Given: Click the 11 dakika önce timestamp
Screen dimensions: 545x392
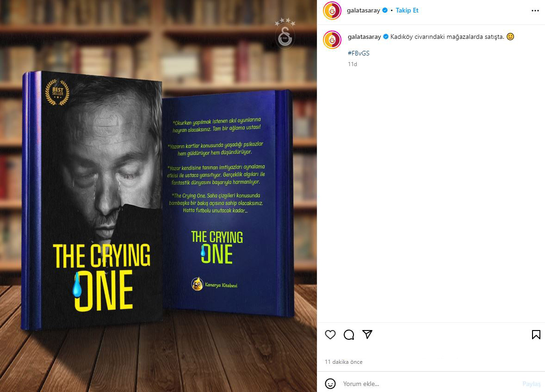Looking at the screenshot, I should point(343,362).
